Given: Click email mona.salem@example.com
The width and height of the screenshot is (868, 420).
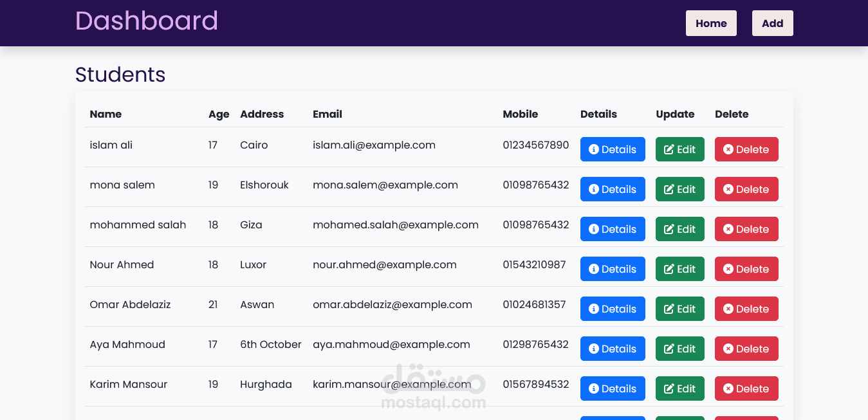Looking at the screenshot, I should (x=385, y=185).
